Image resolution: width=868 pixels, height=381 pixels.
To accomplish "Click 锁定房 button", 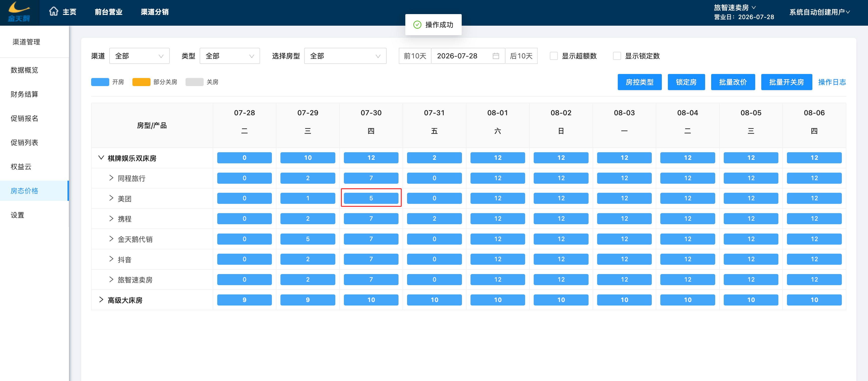I will (686, 82).
